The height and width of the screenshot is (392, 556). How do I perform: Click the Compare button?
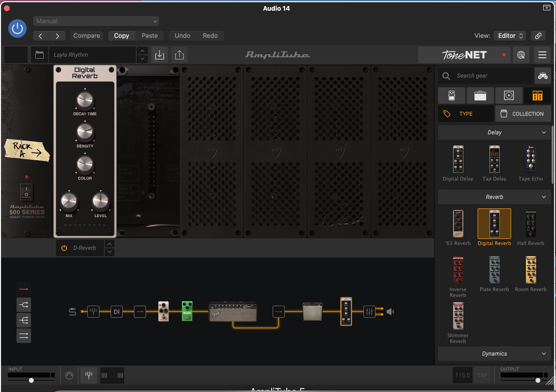87,36
